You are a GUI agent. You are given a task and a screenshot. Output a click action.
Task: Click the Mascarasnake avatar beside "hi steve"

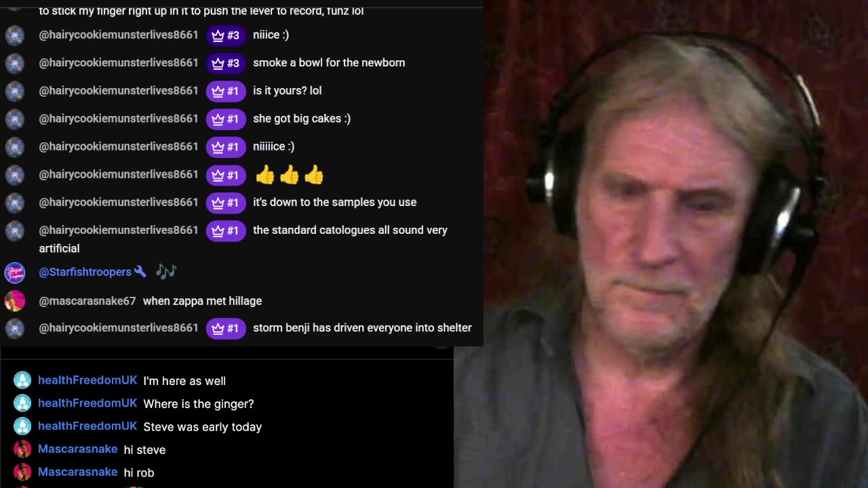[x=22, y=449]
